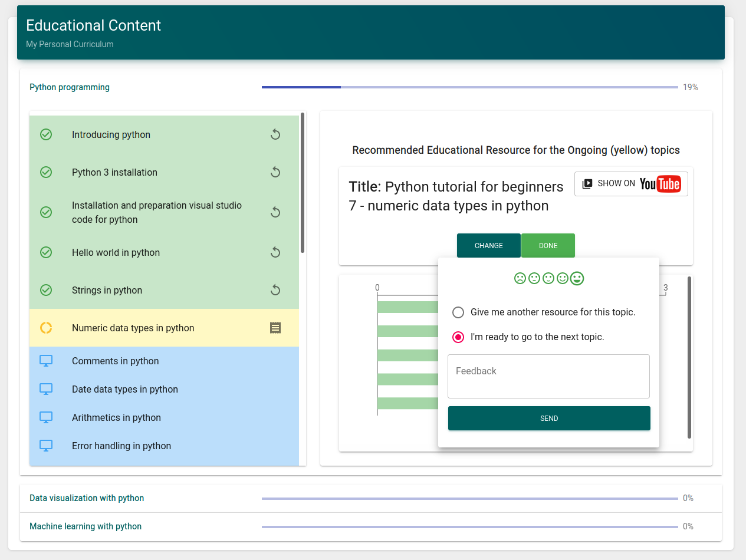Click the monitor icon beside Arithmetics in python

click(x=46, y=417)
